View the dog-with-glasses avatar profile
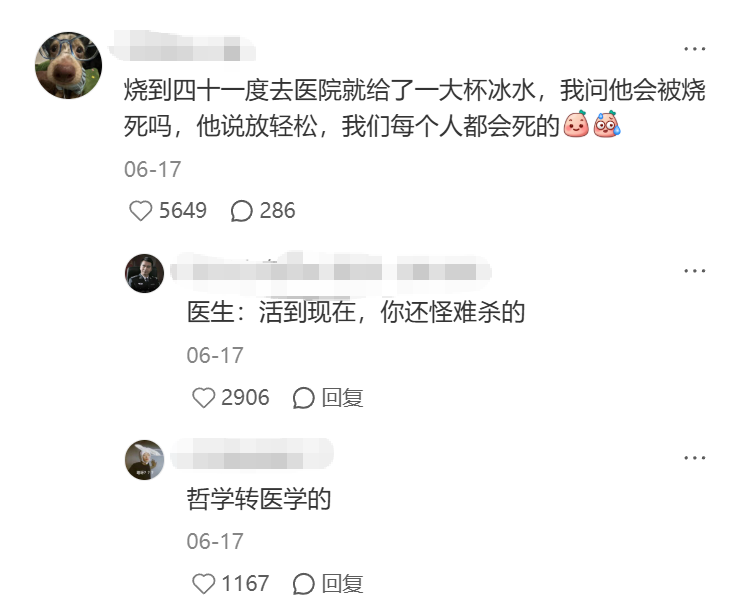 (68, 66)
